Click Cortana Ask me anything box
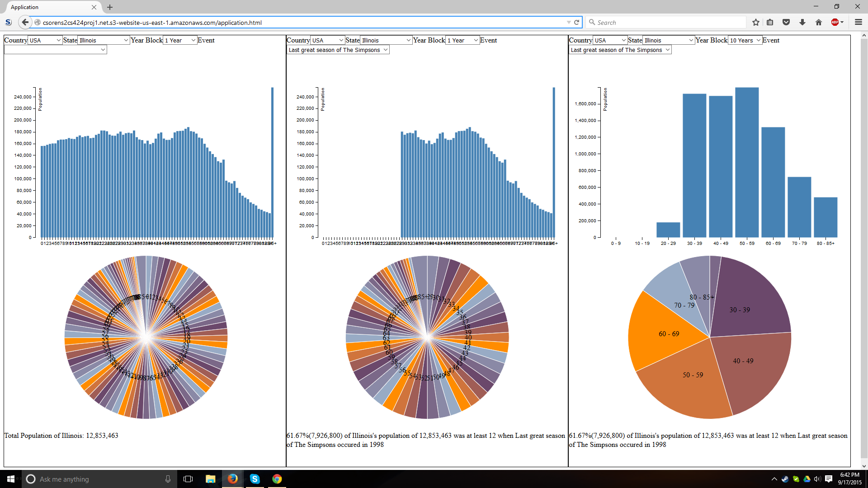Image resolution: width=868 pixels, height=488 pixels. (x=99, y=479)
